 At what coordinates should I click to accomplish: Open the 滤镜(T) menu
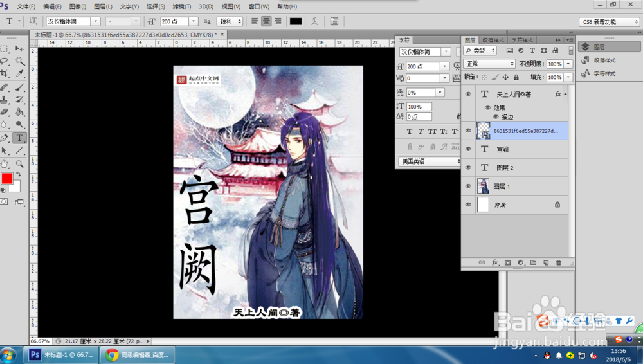182,6
